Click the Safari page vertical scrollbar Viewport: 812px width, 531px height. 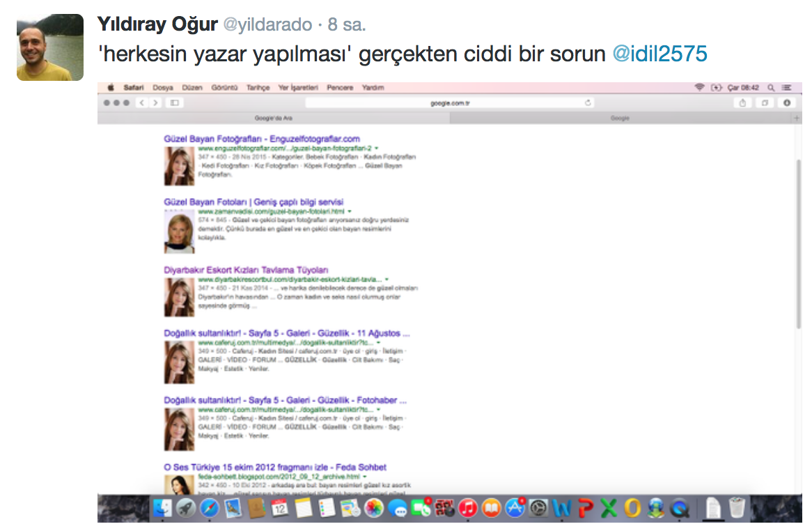click(x=798, y=244)
